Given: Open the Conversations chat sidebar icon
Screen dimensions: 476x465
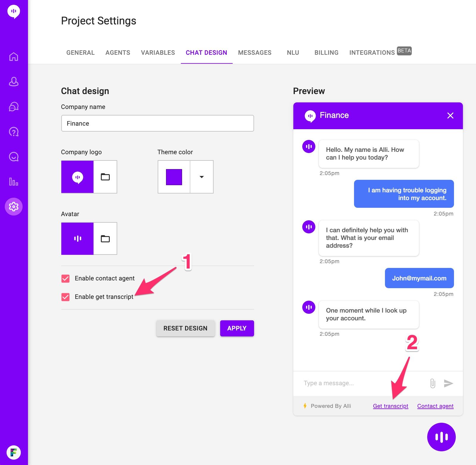Looking at the screenshot, I should [x=14, y=107].
